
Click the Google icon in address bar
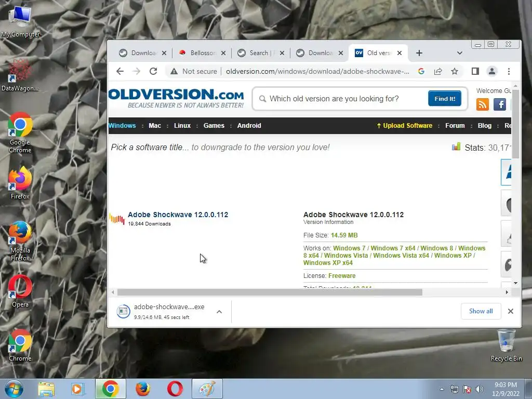pyautogui.click(x=421, y=71)
